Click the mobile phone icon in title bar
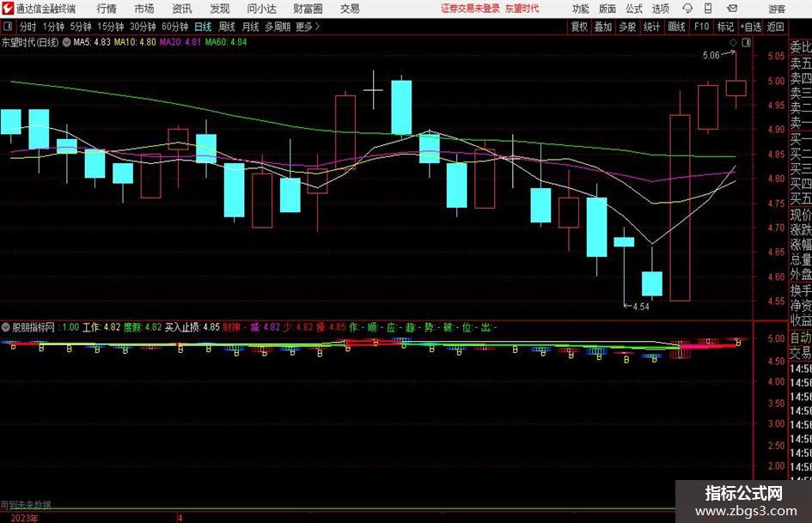 coord(708,9)
